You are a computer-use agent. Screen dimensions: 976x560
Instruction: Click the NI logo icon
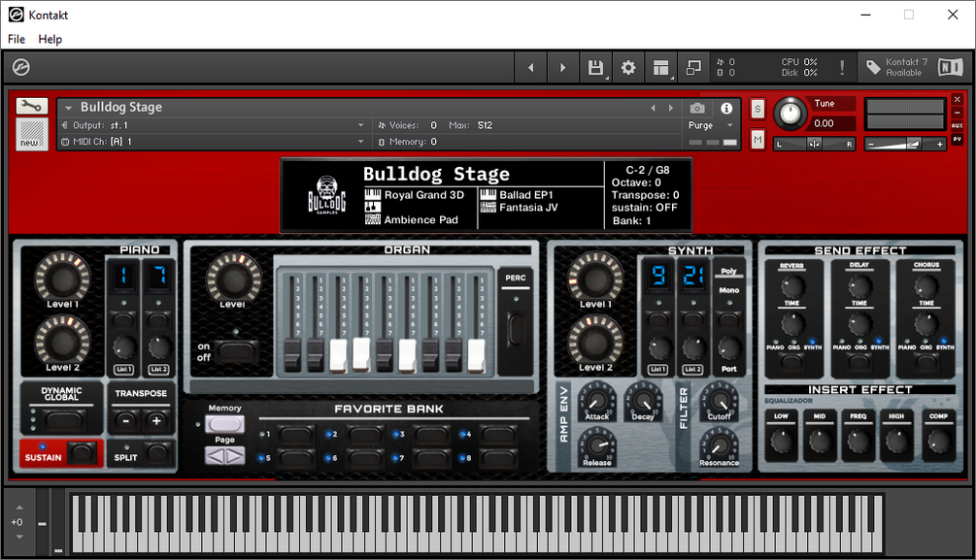tap(951, 67)
